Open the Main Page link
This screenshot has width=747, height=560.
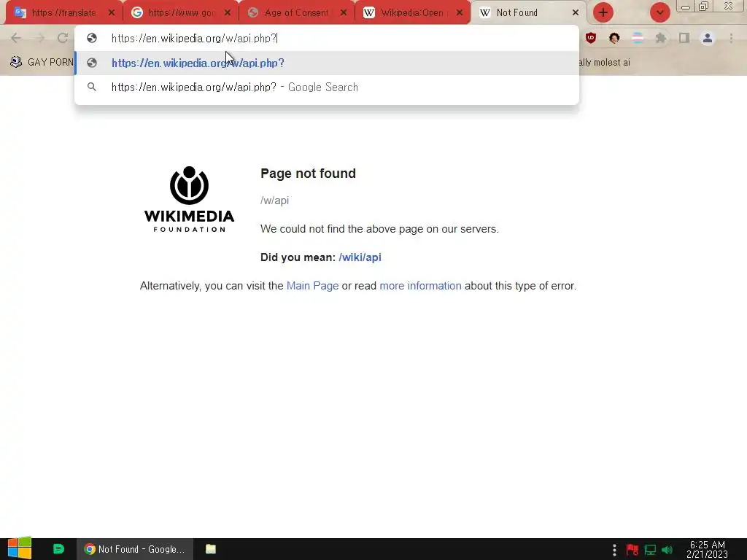click(x=312, y=286)
